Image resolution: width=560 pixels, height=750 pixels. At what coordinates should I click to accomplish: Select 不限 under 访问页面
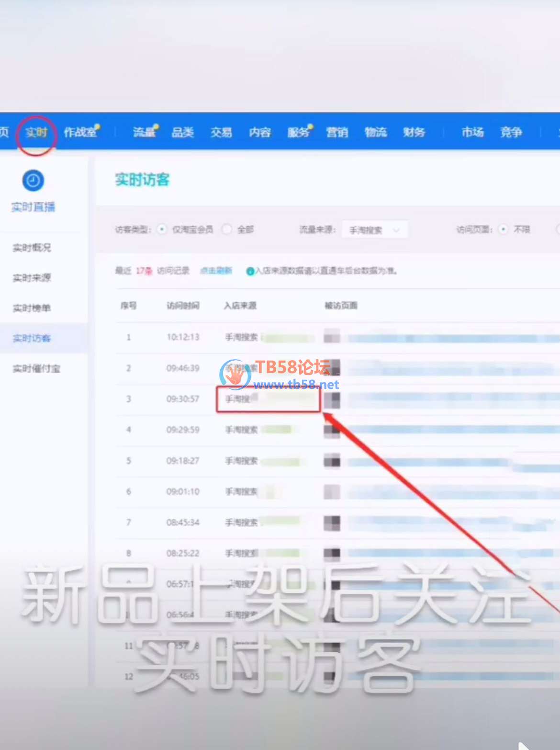[x=503, y=229]
